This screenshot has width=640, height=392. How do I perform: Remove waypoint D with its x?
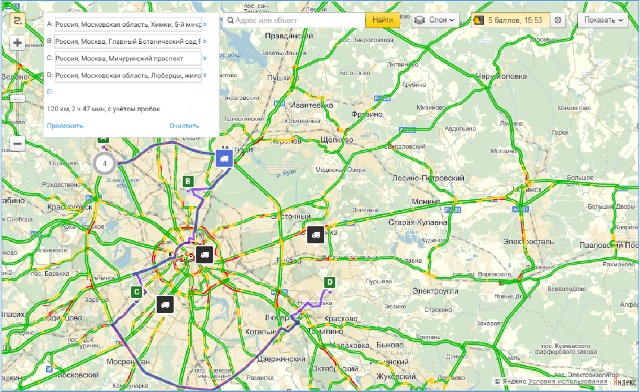(x=205, y=75)
